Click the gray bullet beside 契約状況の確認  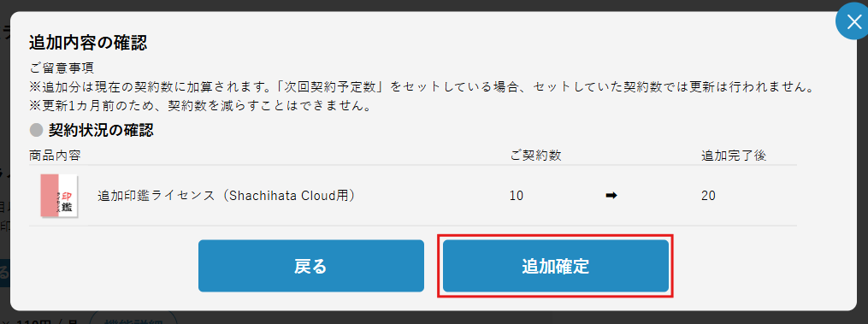click(x=36, y=131)
